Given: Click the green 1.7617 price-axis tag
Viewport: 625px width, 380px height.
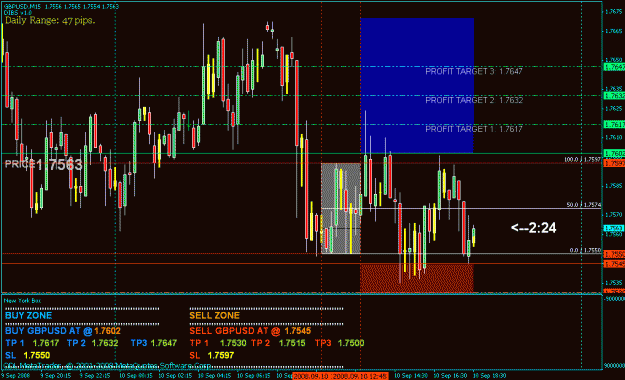Looking at the screenshot, I should (614, 124).
